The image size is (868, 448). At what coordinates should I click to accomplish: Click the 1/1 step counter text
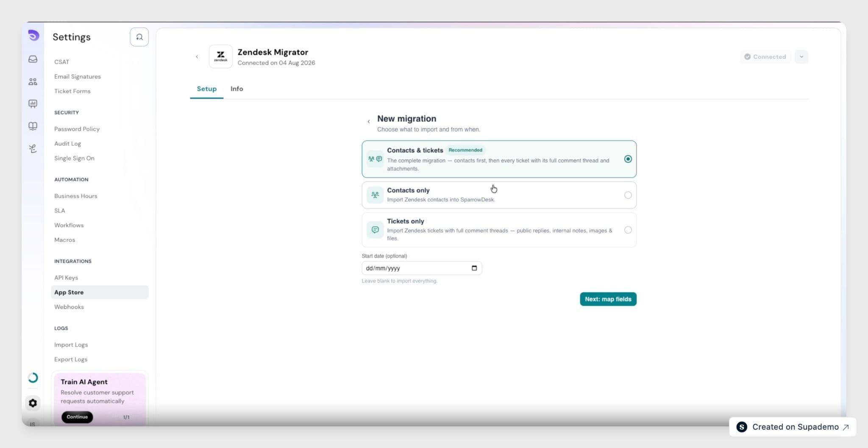click(126, 417)
